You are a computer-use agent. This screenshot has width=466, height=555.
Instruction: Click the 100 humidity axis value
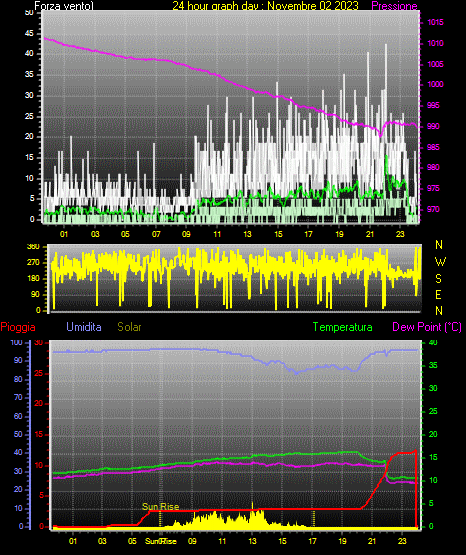pos(17,342)
